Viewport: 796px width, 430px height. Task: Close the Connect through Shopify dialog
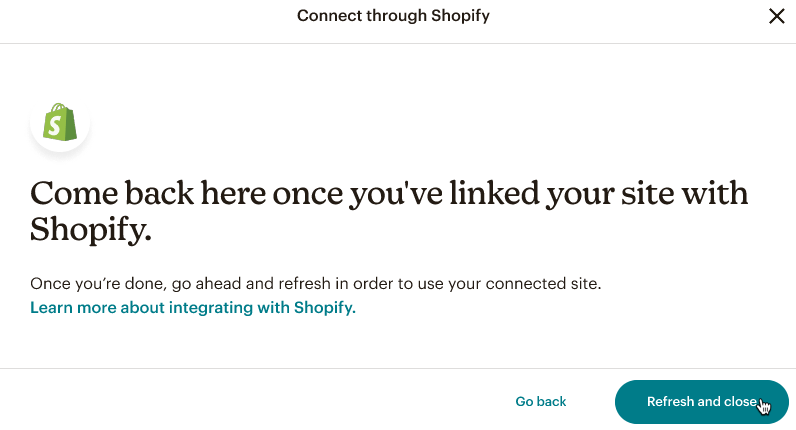pos(776,16)
